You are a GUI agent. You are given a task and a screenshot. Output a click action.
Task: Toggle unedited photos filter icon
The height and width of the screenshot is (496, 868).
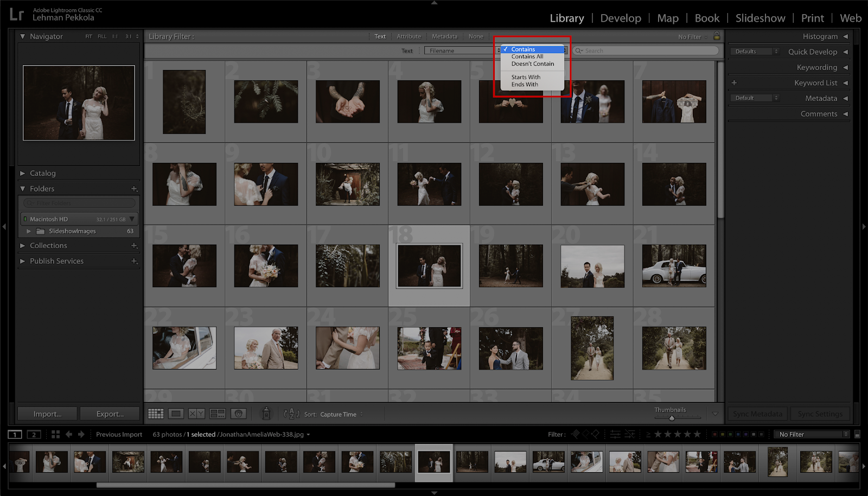630,434
